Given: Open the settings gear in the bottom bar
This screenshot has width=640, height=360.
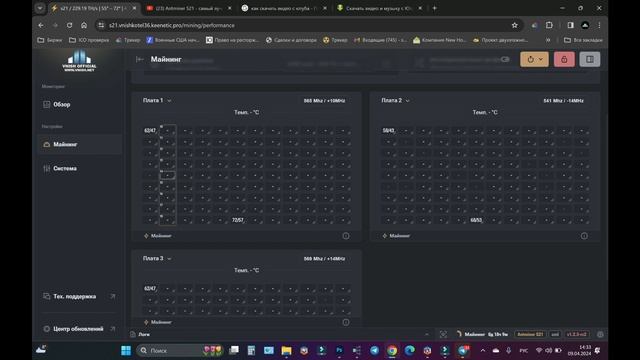Looking at the screenshot, I should point(600,334).
